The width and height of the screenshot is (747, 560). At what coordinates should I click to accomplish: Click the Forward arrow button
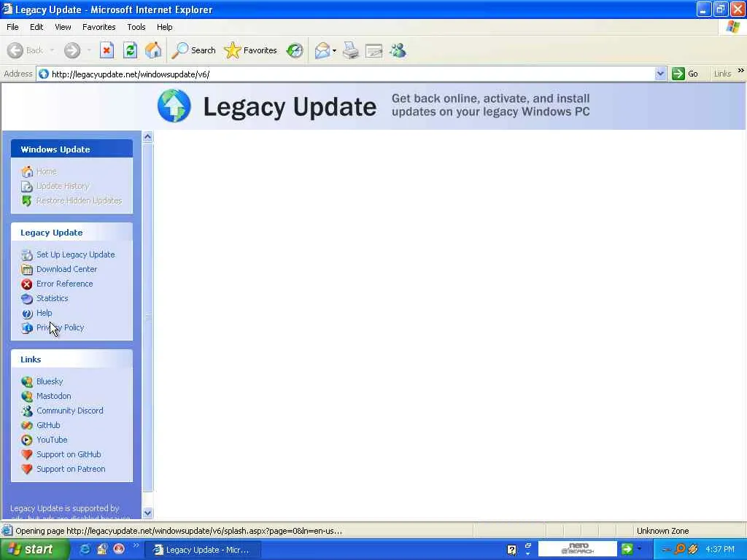coord(72,50)
